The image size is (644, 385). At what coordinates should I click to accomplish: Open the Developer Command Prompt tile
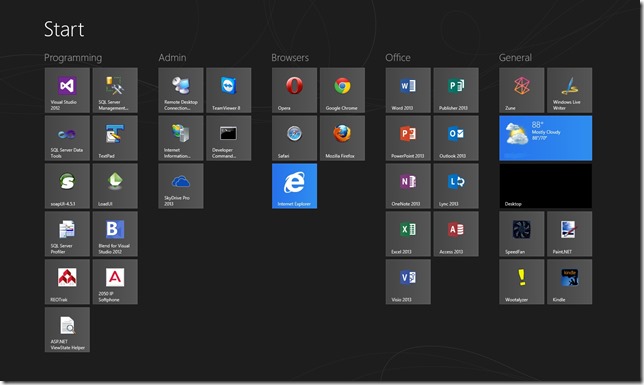point(229,138)
